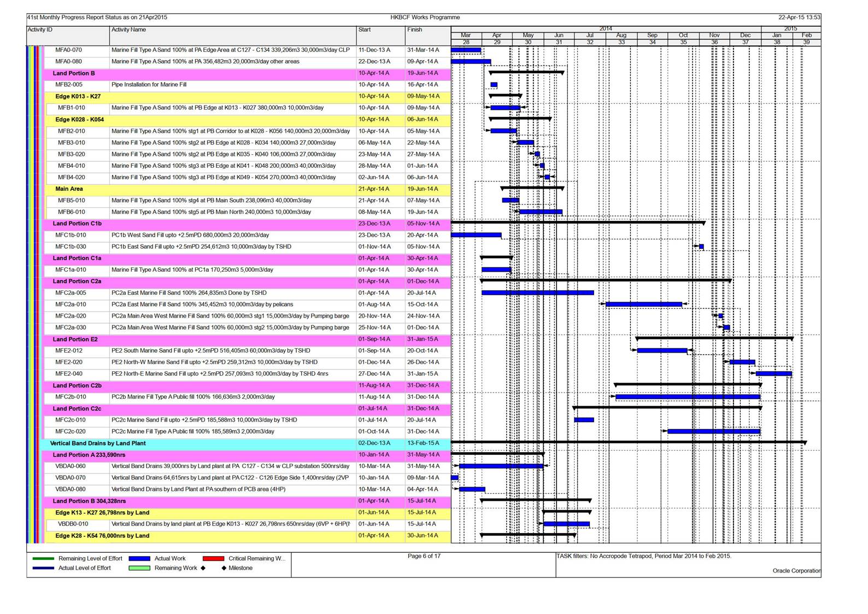Image resolution: width=868 pixels, height=614 pixels.
Task: Select the MFC2a-005 blue Gantt bar
Action: tap(537, 293)
